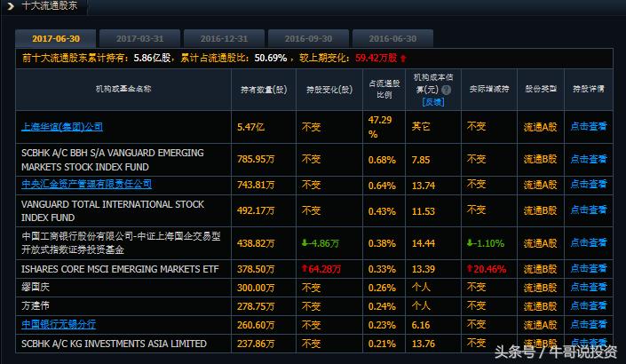Open the 2016-06-30 tab
Image resolution: width=626 pixels, height=364 pixels.
392,39
